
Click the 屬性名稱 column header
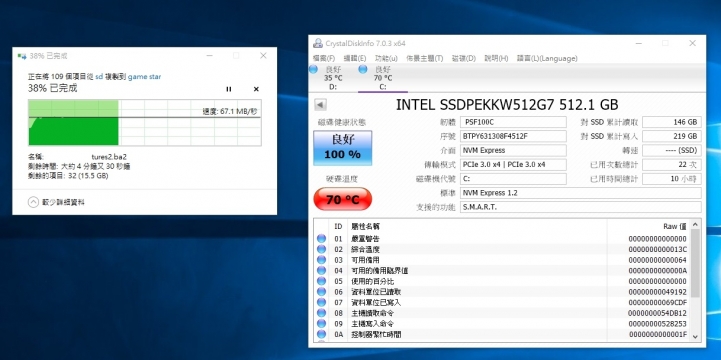(477, 226)
